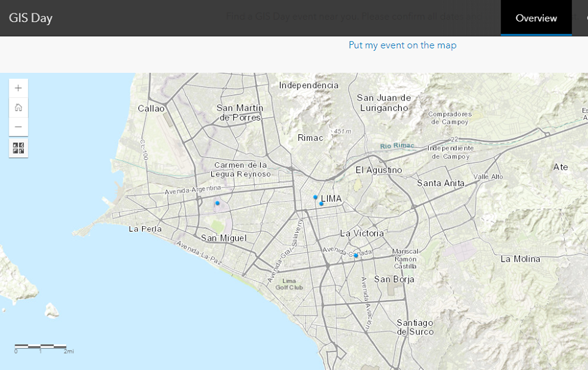Click the GIS Day title
The height and width of the screenshot is (370, 588).
click(31, 18)
